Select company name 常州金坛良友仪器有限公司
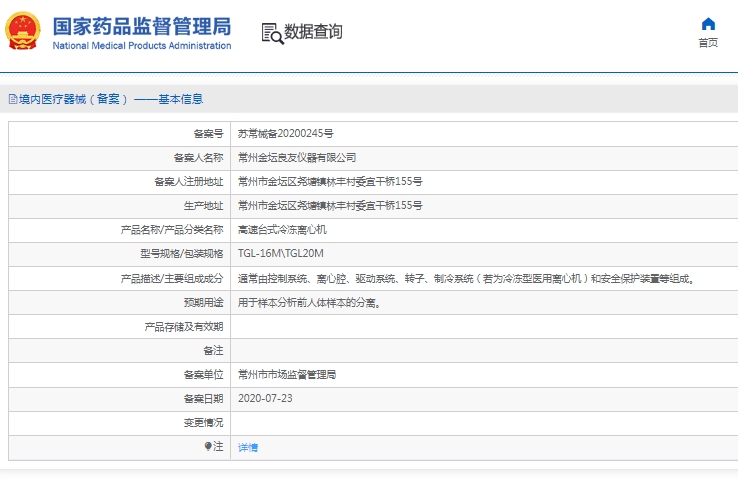Image resolution: width=738 pixels, height=482 pixels. (x=297, y=158)
